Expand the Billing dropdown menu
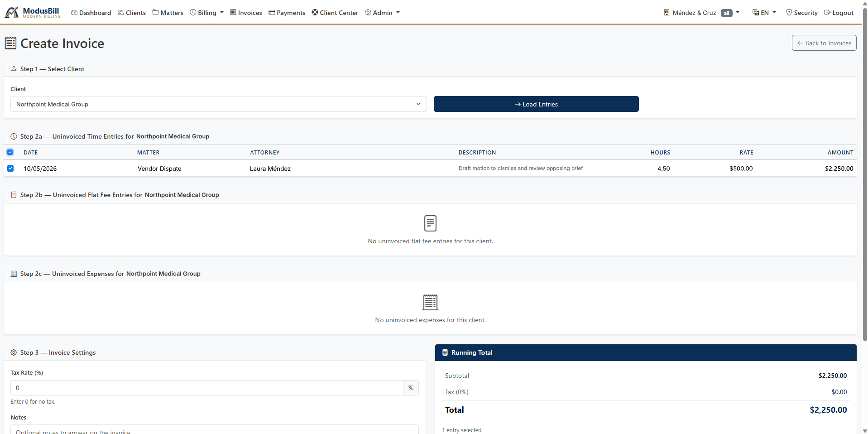 point(206,13)
